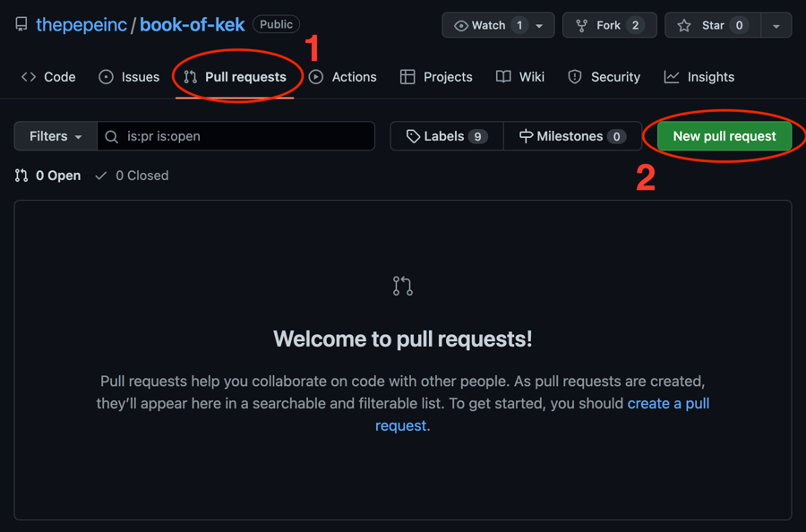Viewport: 806px width, 532px height.
Task: Click the Watch count badge showing 1
Action: tap(519, 25)
